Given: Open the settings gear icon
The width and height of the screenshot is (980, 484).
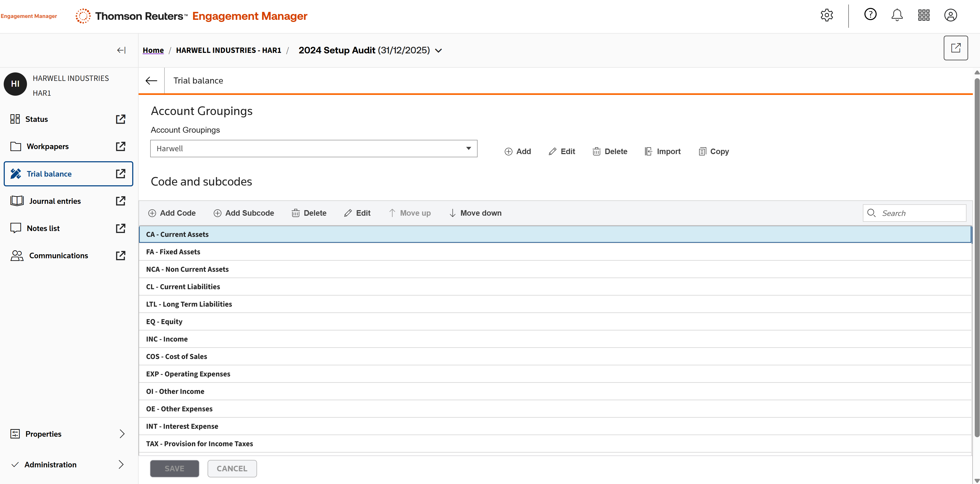Looking at the screenshot, I should point(826,15).
